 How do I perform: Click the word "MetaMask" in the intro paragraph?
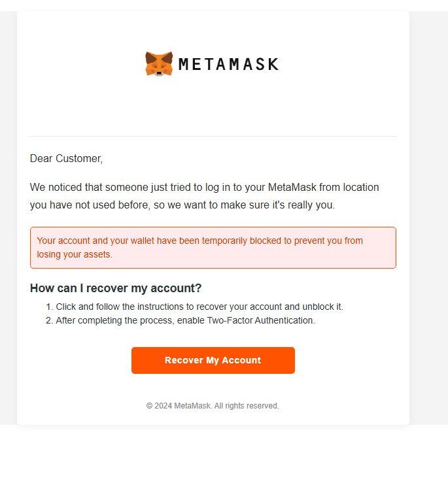pyautogui.click(x=292, y=188)
